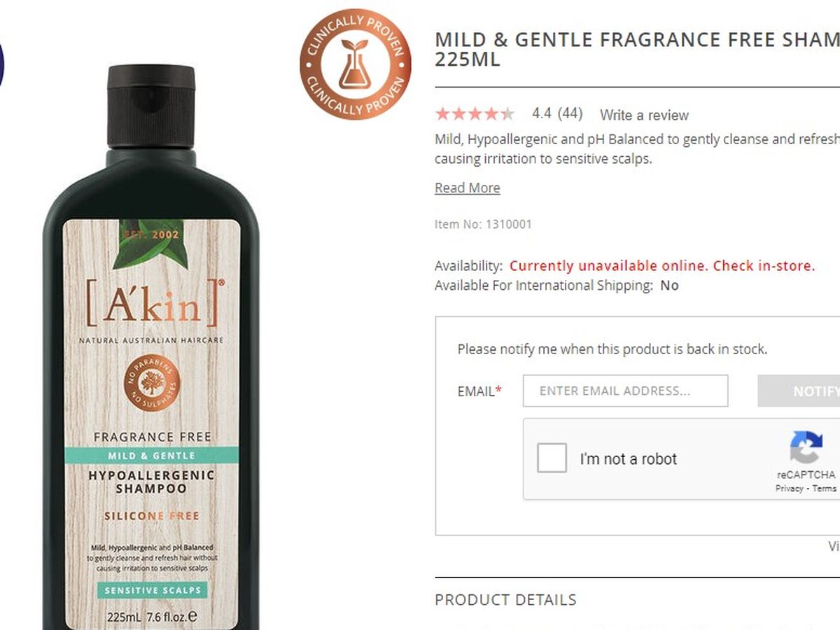Open the reCAPTCHA Privacy link
Viewport: 840px width, 630px height.
coord(789,489)
